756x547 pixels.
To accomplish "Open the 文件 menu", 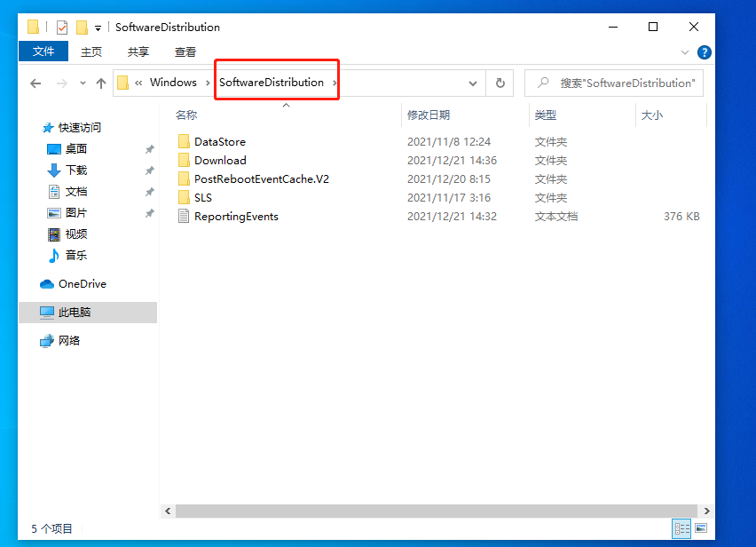I will (x=43, y=52).
